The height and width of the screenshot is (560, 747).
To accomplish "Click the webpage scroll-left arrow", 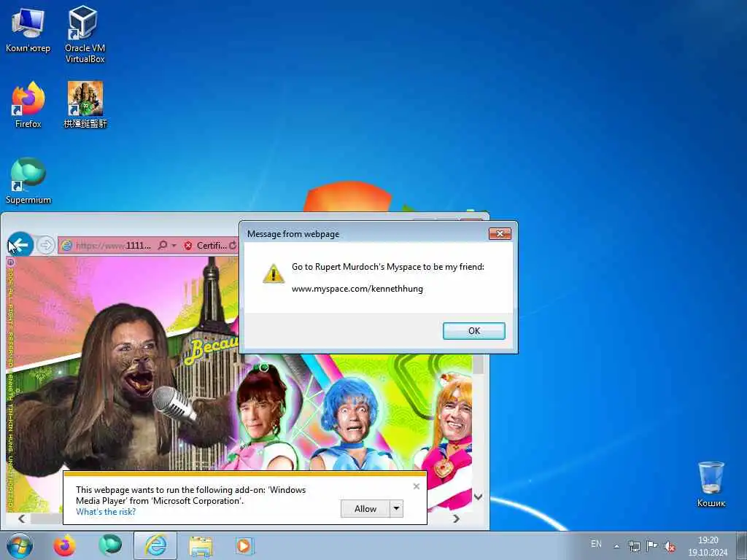I will (x=21, y=518).
